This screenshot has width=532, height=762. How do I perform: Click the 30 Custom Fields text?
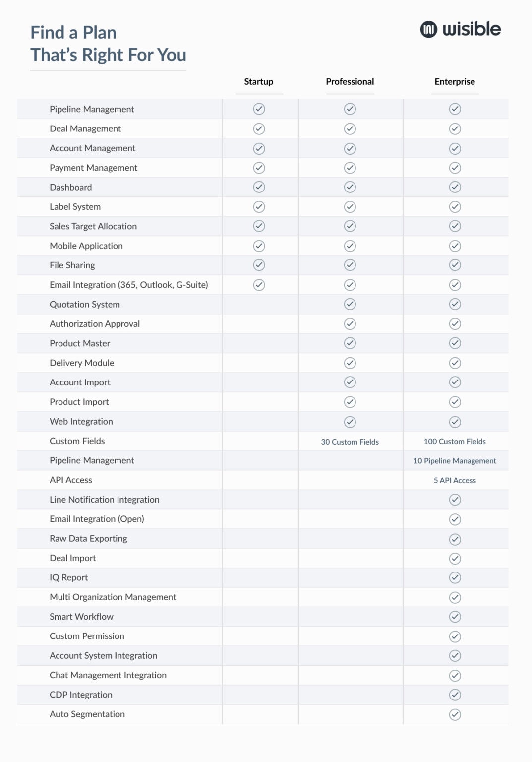(x=350, y=442)
